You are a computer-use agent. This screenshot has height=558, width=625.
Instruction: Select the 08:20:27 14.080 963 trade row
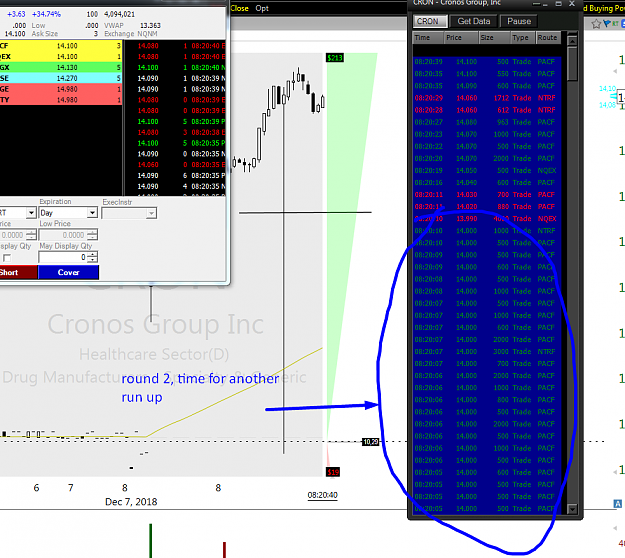click(x=487, y=122)
